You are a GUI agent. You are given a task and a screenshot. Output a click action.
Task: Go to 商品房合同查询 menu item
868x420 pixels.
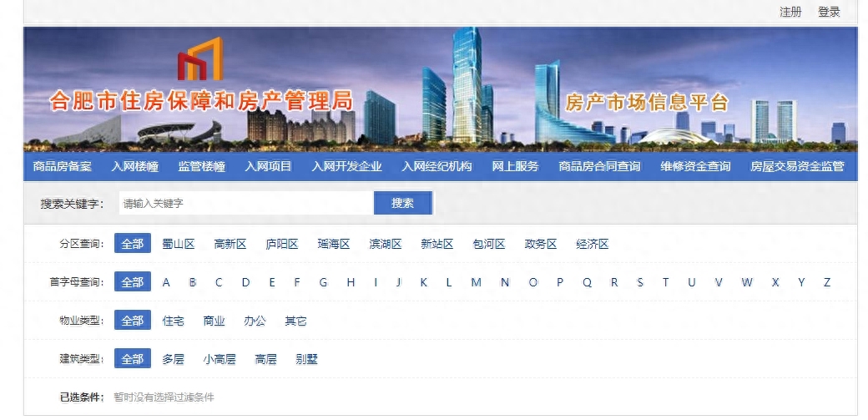click(599, 166)
